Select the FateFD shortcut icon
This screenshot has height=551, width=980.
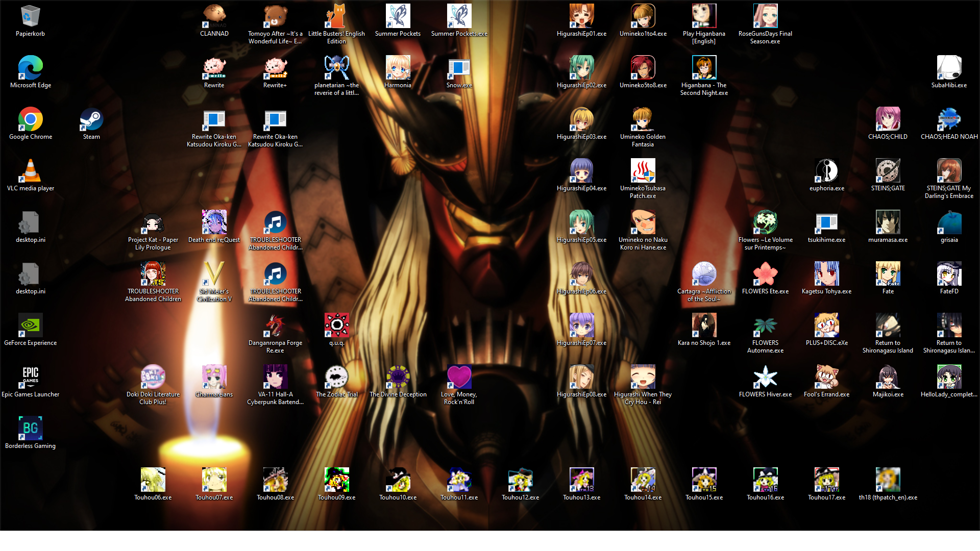coord(949,274)
